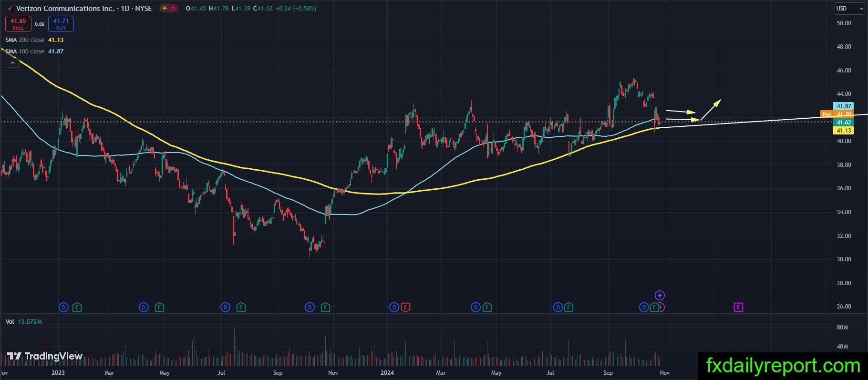Click the purple four-point star event icon

tap(660, 295)
